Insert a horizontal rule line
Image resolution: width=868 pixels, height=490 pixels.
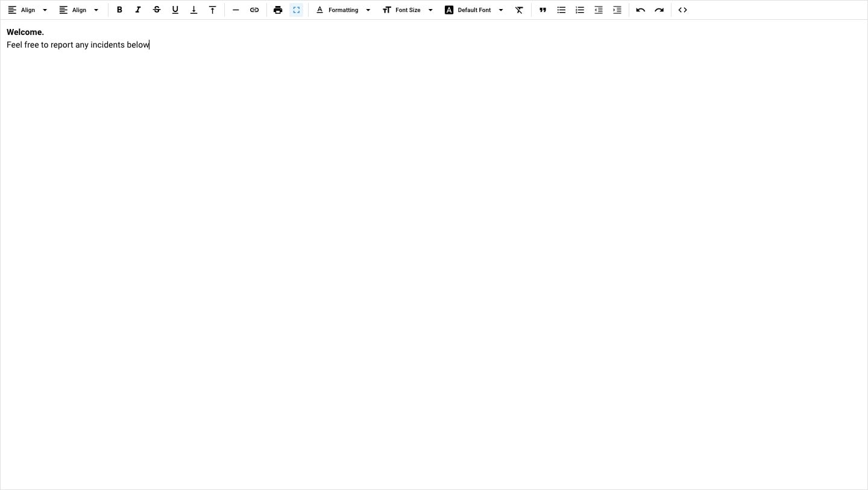click(236, 10)
